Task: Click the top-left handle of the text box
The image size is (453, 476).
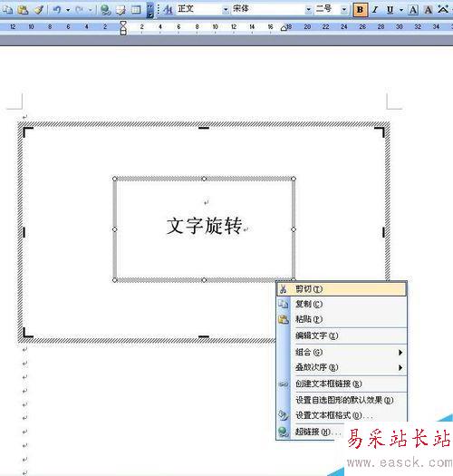Action: [115, 179]
